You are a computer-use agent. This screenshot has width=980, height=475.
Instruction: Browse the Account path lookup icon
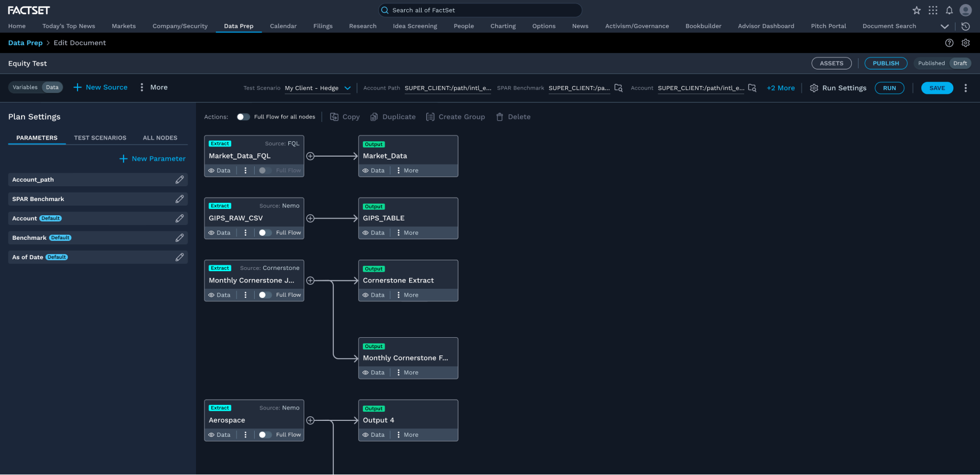752,88
